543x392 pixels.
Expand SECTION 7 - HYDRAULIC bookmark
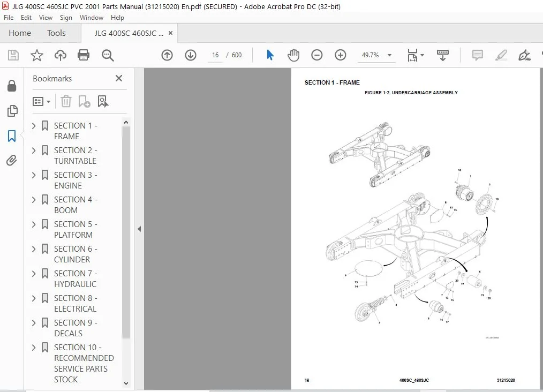pyautogui.click(x=34, y=273)
